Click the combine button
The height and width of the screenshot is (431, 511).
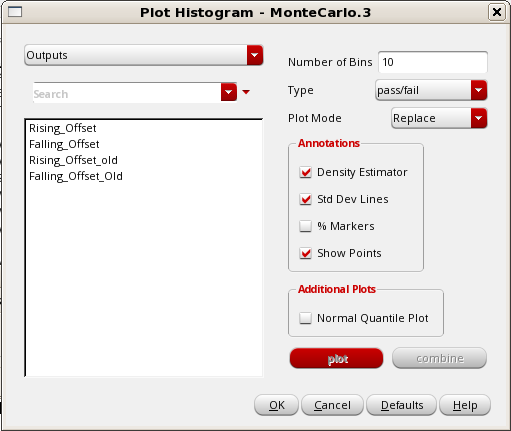click(x=439, y=358)
